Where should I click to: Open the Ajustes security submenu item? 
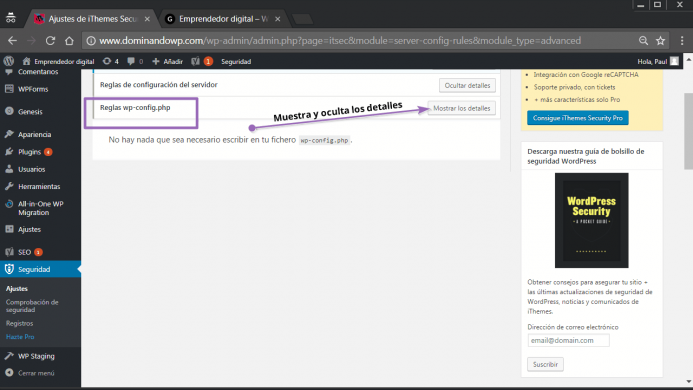pos(17,288)
